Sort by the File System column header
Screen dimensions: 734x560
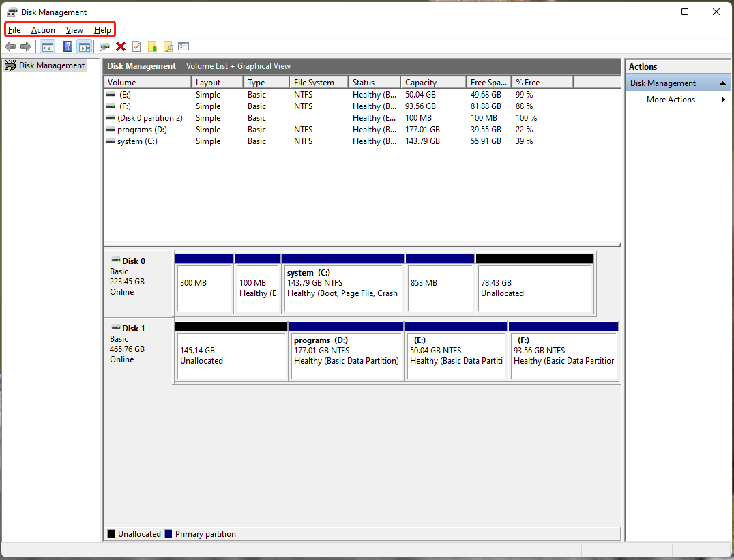tap(319, 83)
